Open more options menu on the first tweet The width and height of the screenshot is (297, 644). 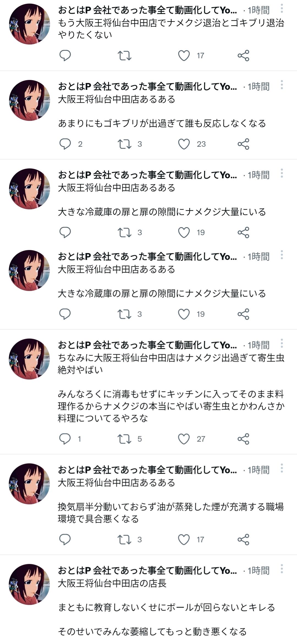tap(282, 9)
